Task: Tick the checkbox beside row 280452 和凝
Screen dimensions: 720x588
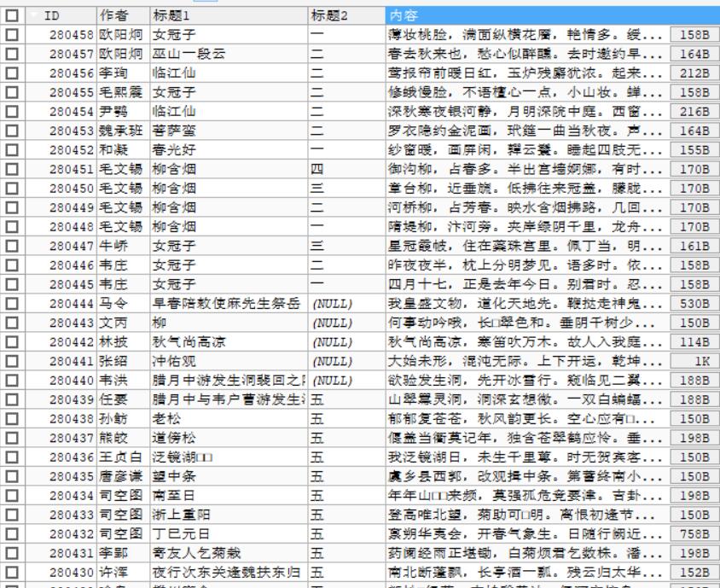Action: 12,150
